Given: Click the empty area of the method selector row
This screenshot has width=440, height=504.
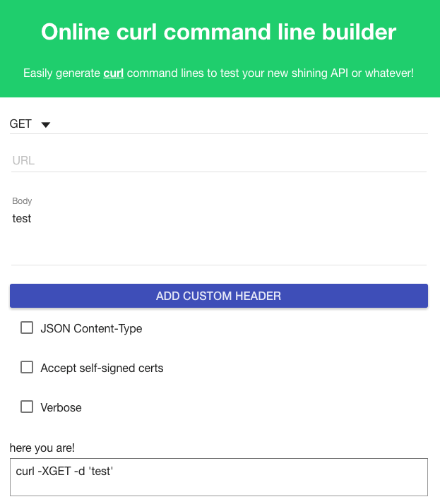Looking at the screenshot, I should (x=239, y=124).
